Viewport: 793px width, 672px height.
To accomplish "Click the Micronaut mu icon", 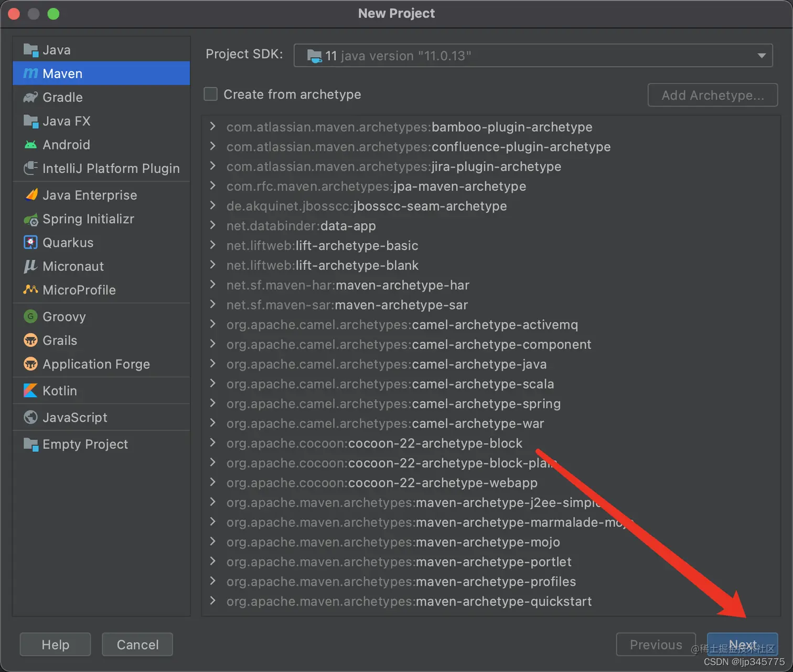I will pos(31,266).
